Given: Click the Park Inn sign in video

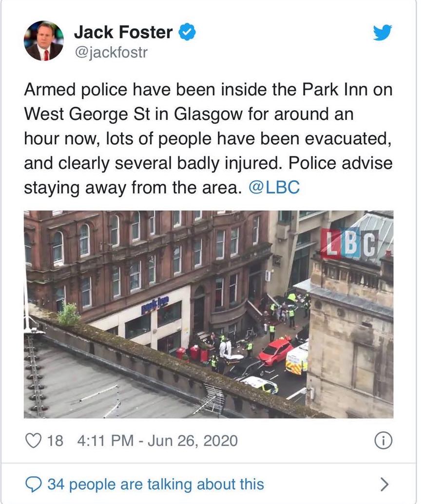Looking at the screenshot, I should tap(154, 305).
